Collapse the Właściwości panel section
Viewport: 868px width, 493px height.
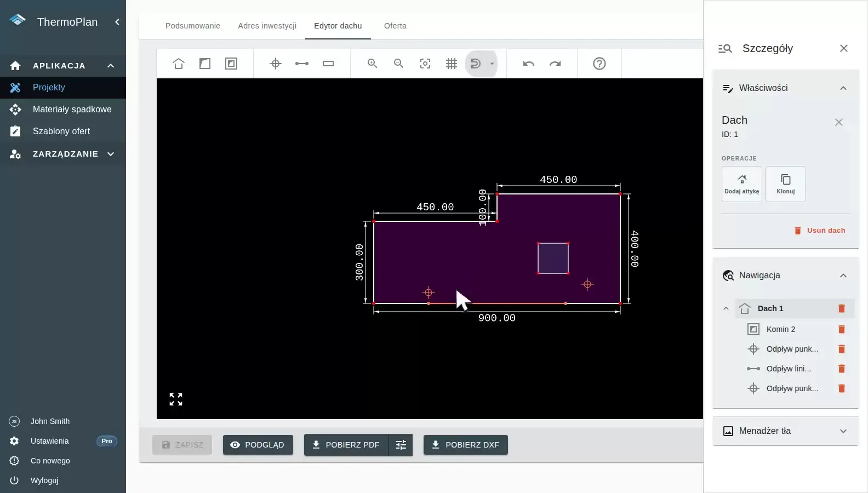tap(843, 88)
